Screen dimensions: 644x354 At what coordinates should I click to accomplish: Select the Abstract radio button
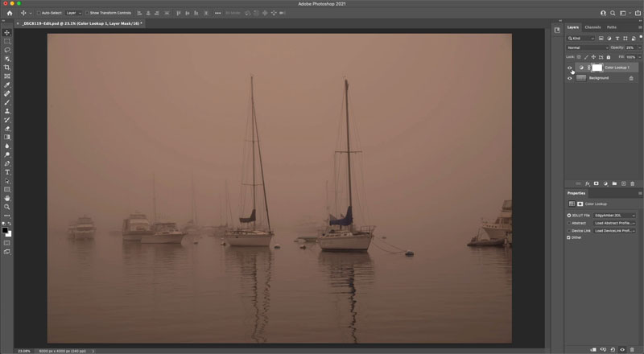(x=569, y=223)
